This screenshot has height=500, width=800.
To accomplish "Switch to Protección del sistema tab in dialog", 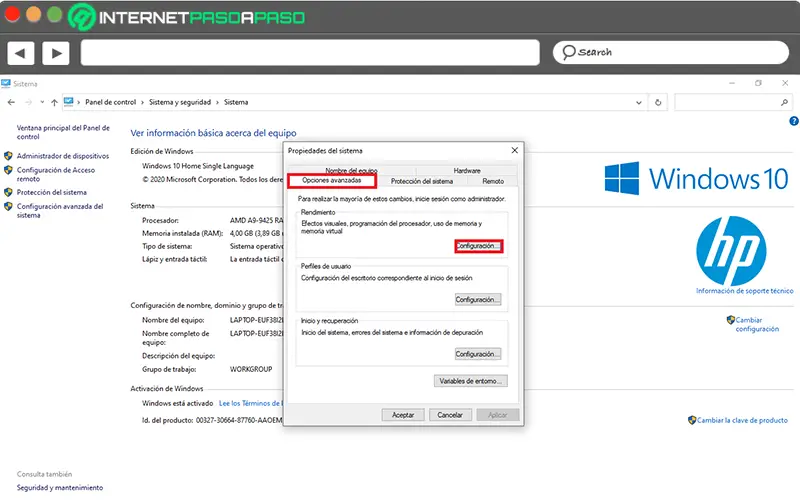I will point(422,181).
